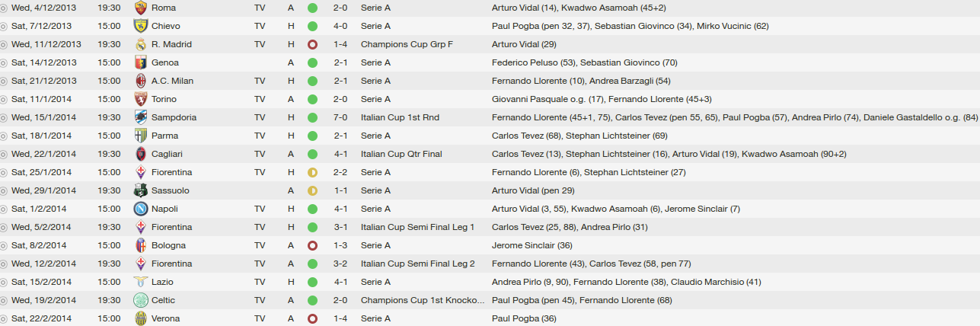Click the Lazio crest icon
The width and height of the screenshot is (980, 326).
140,282
